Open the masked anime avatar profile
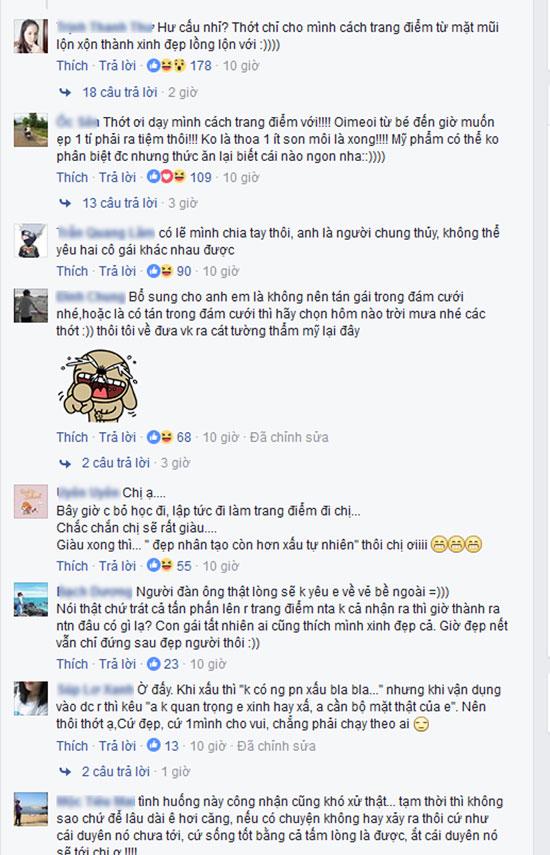550x855 pixels. [31, 240]
